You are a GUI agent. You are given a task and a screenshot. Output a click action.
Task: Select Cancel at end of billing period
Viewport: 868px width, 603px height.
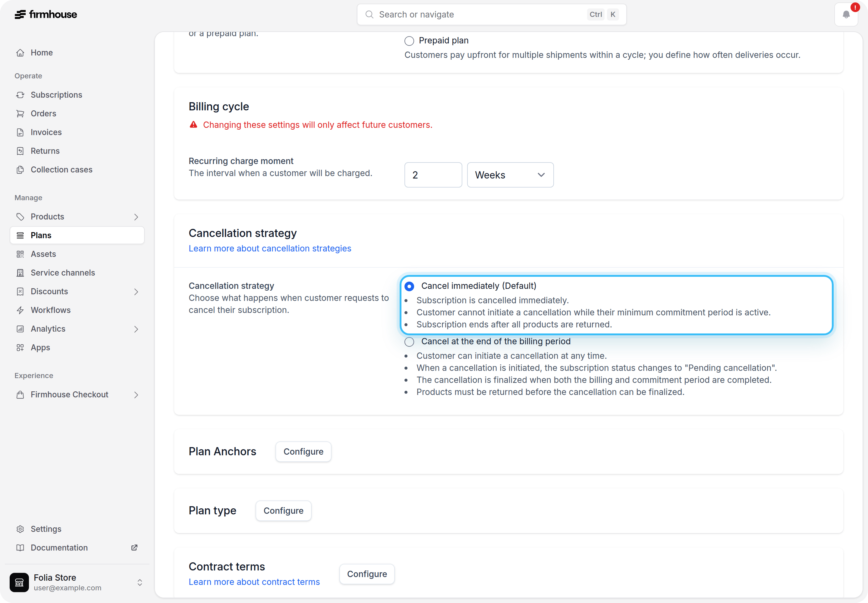pos(409,342)
